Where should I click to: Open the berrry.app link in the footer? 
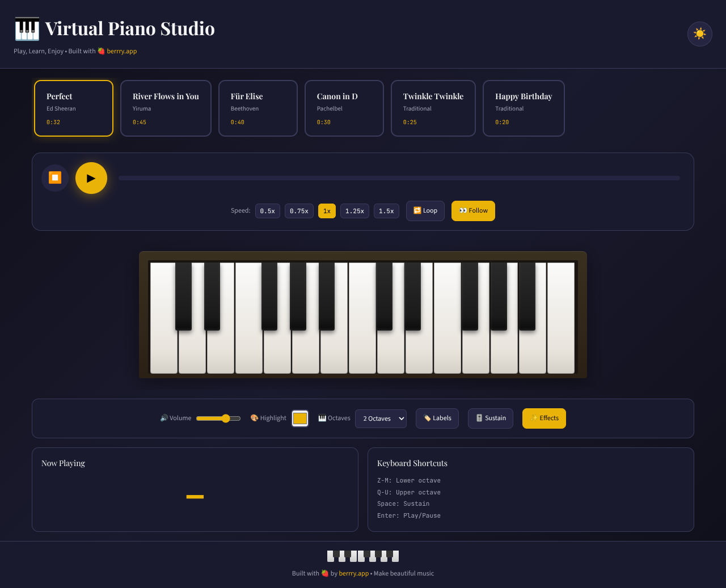click(353, 573)
